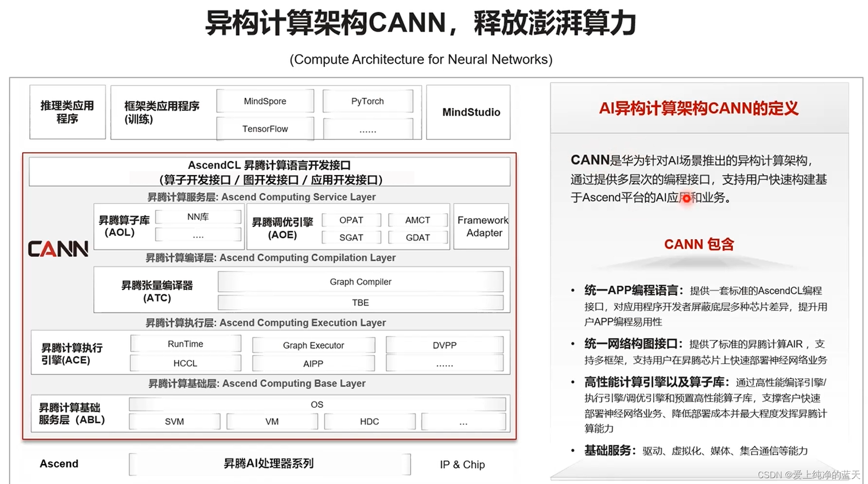This screenshot has width=868, height=484.
Task: Click the DVPP box
Action: [444, 345]
